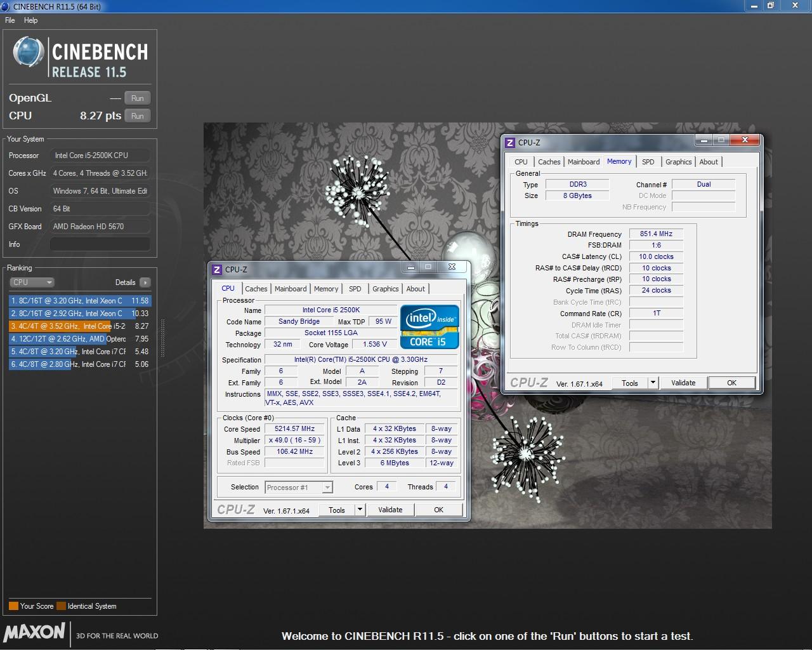The height and width of the screenshot is (650, 812).
Task: Open the File menu in Cinebench
Action: pos(10,20)
